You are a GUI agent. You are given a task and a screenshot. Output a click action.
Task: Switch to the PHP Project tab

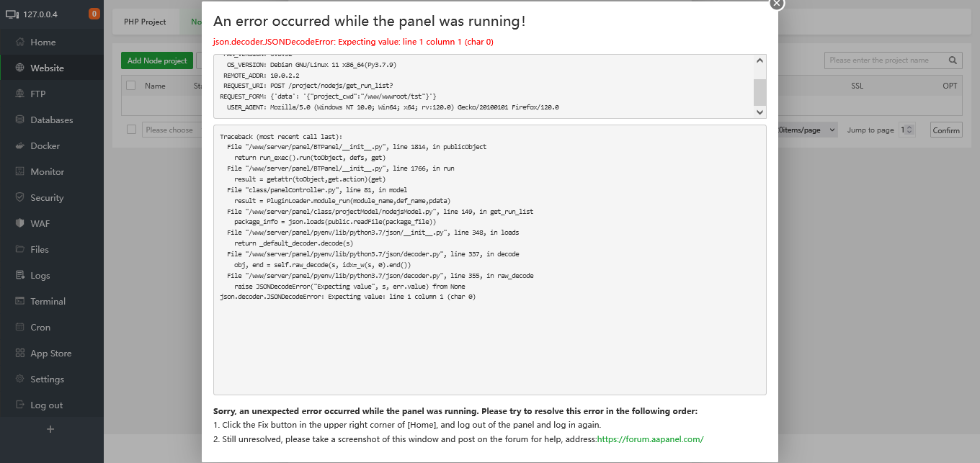pyautogui.click(x=145, y=22)
